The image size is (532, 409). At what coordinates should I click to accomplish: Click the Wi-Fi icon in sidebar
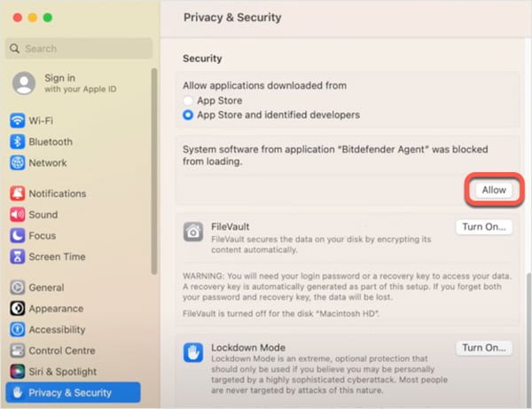(17, 121)
